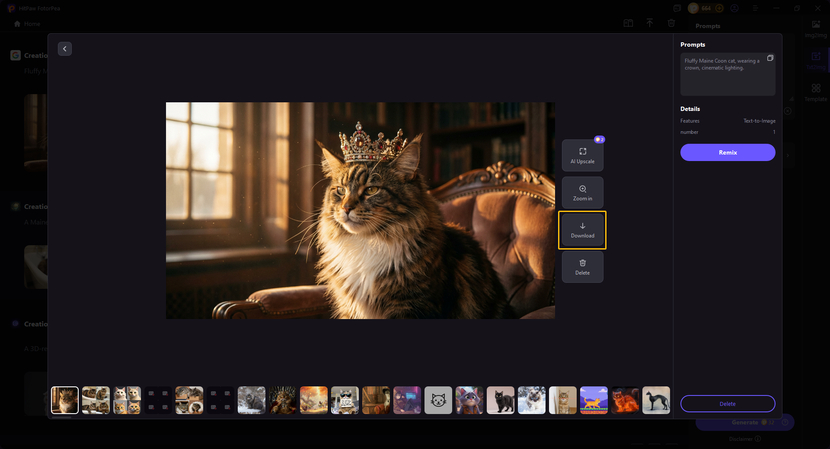Screen dimensions: 830x449
Task: Click the export upload arrow in background toolbar
Action: tap(649, 23)
